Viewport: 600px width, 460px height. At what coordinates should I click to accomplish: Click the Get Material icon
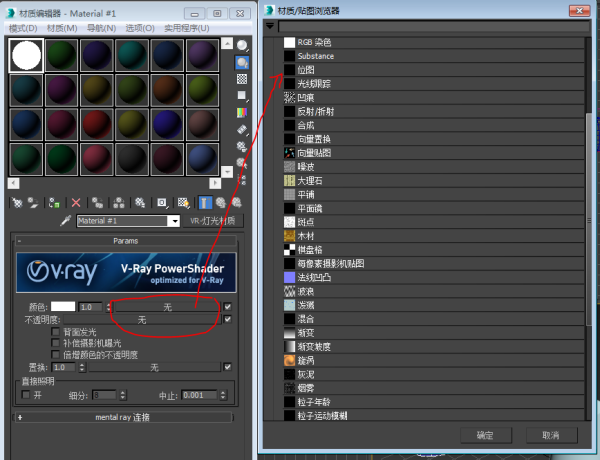17,202
